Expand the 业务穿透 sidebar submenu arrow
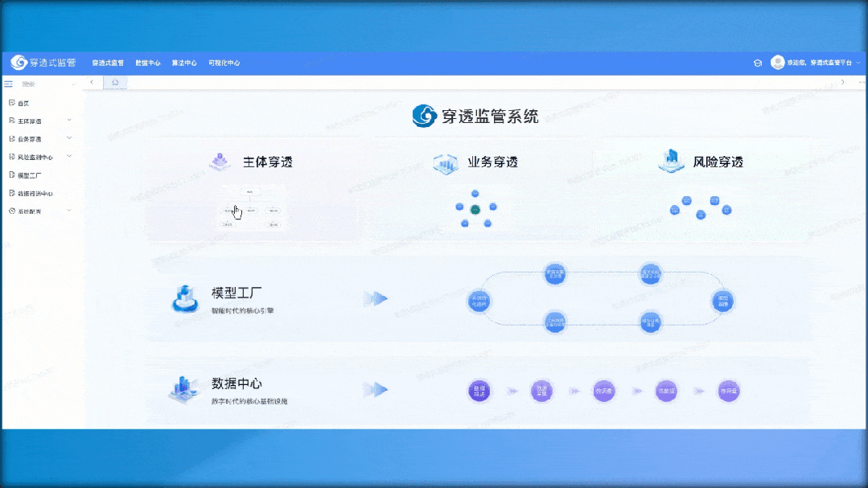The width and height of the screenshot is (868, 488). click(x=69, y=138)
